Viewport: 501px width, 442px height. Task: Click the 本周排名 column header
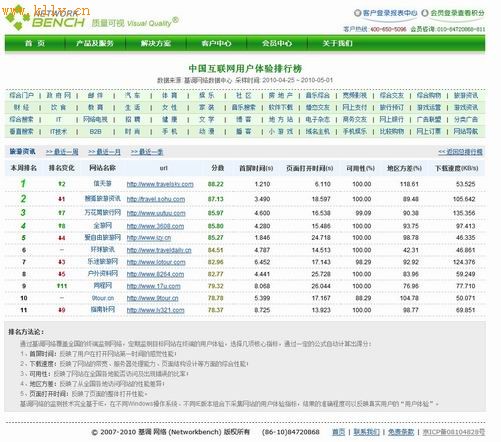click(x=24, y=168)
